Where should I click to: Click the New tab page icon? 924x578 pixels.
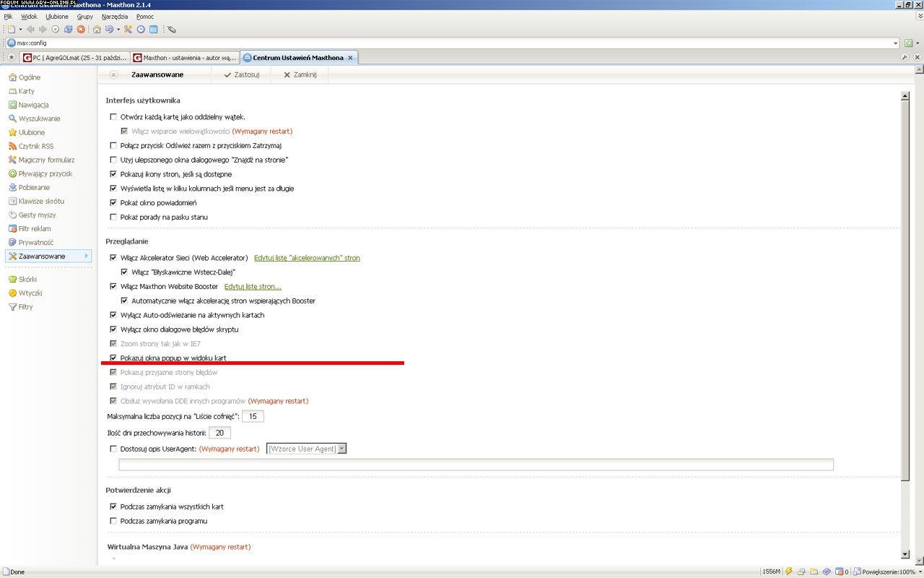pyautogui.click(x=10, y=30)
